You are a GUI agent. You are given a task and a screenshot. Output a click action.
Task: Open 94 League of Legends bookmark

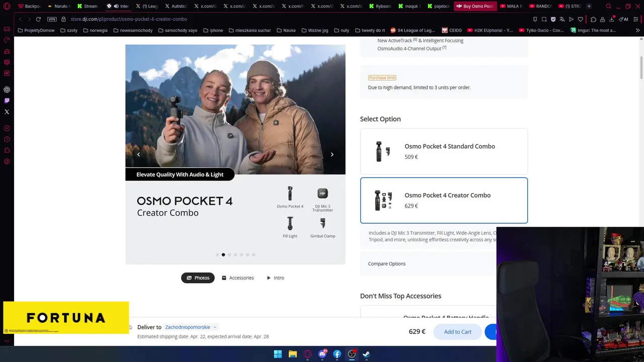tap(413, 30)
